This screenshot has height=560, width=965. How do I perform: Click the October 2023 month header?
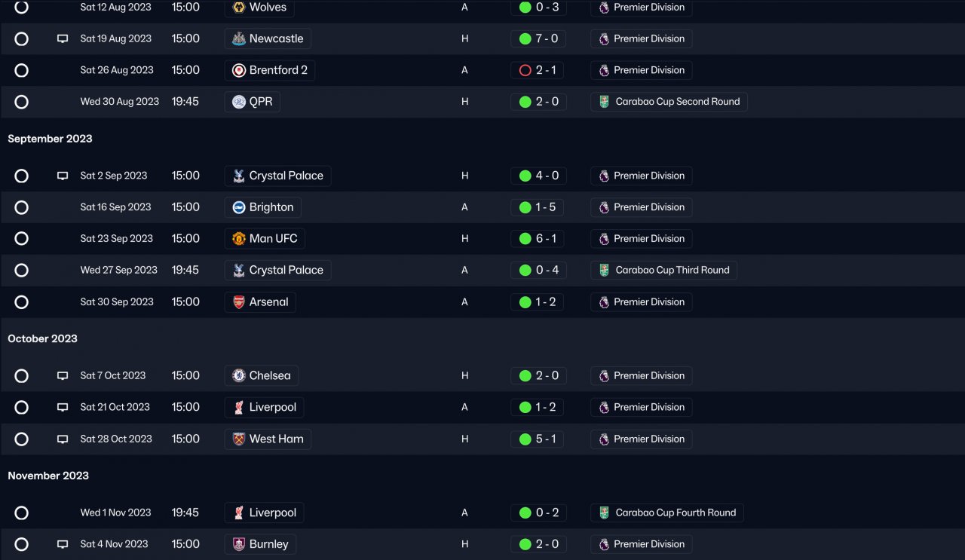(x=43, y=338)
